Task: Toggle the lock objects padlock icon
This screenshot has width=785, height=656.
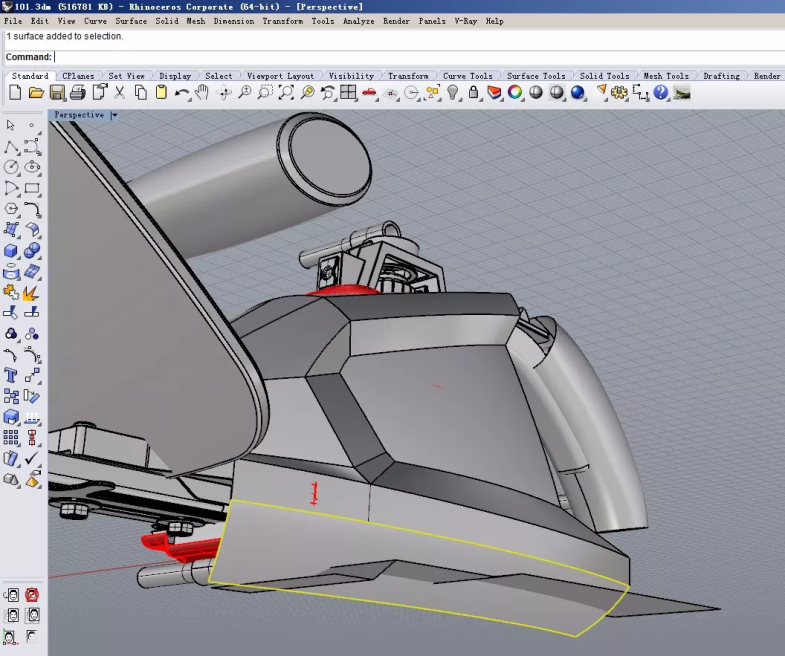Action: pos(473,93)
